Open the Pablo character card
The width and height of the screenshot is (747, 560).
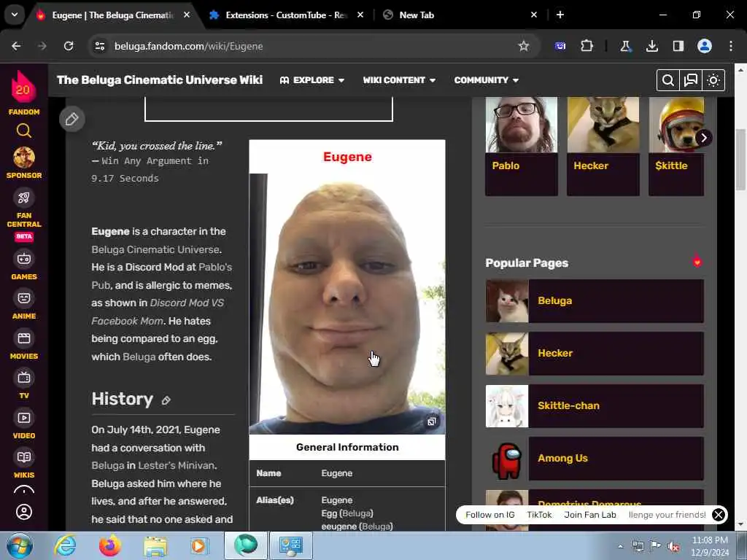(x=521, y=146)
